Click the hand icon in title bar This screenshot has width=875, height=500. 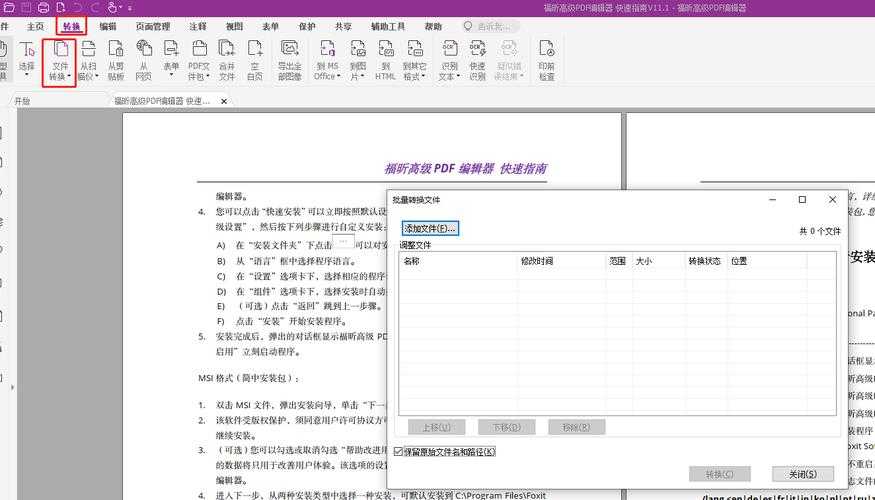[x=112, y=8]
